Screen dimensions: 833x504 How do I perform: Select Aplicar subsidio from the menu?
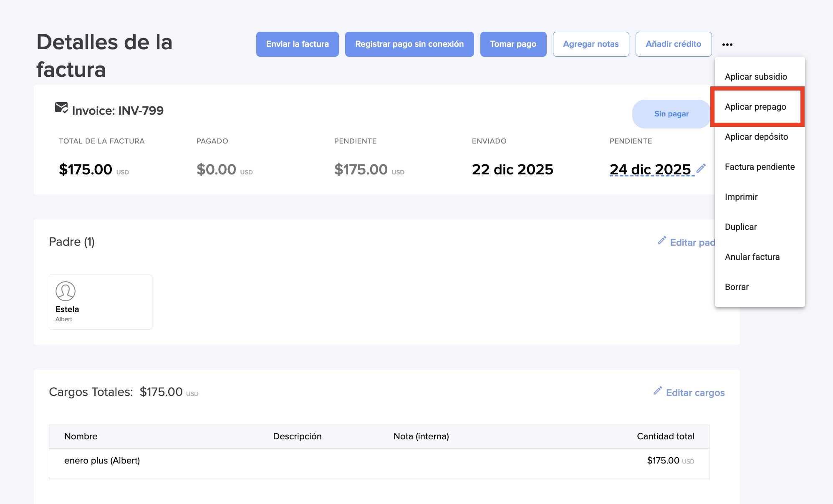coord(756,77)
